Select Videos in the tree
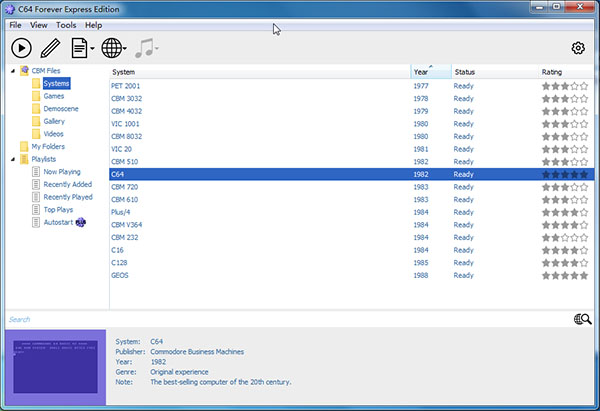The image size is (600, 411). point(53,134)
